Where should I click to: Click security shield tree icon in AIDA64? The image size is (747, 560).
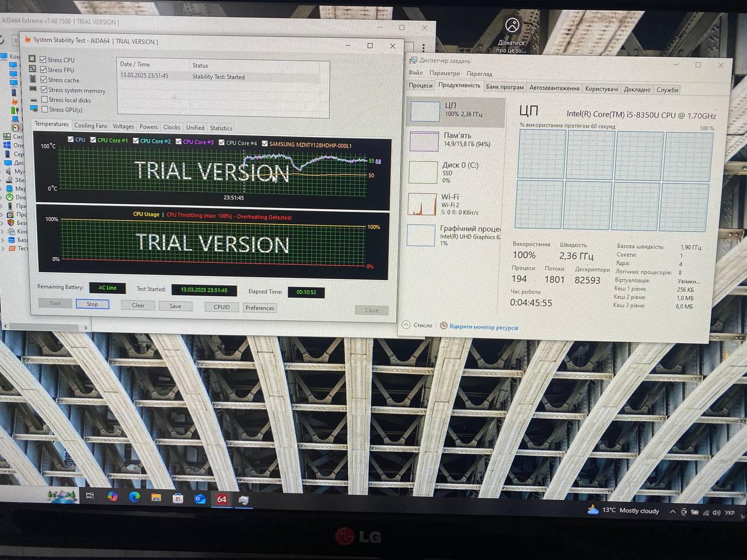[x=9, y=222]
